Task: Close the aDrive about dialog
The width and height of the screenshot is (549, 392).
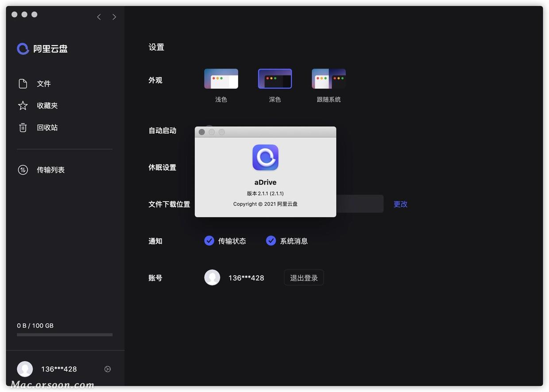Action: [x=201, y=132]
